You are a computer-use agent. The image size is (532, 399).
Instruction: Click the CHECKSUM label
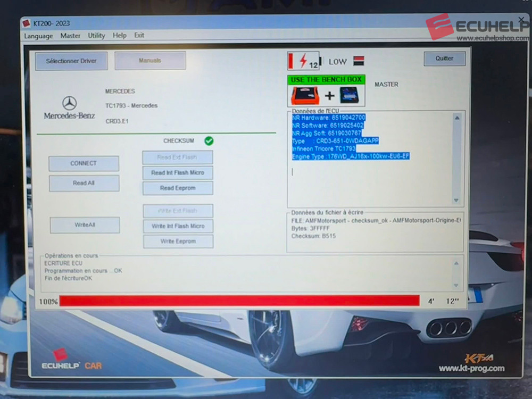coord(179,141)
